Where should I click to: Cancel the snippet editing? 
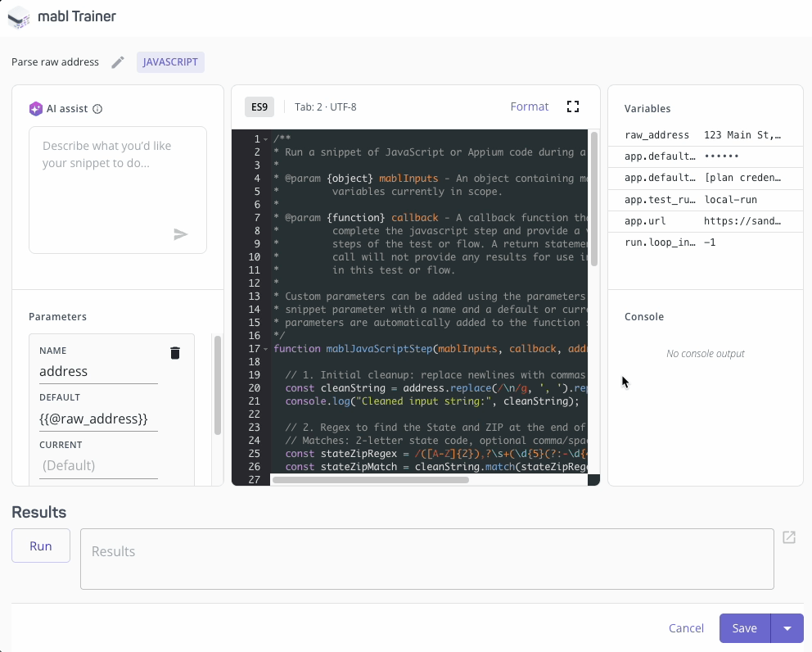click(x=686, y=628)
